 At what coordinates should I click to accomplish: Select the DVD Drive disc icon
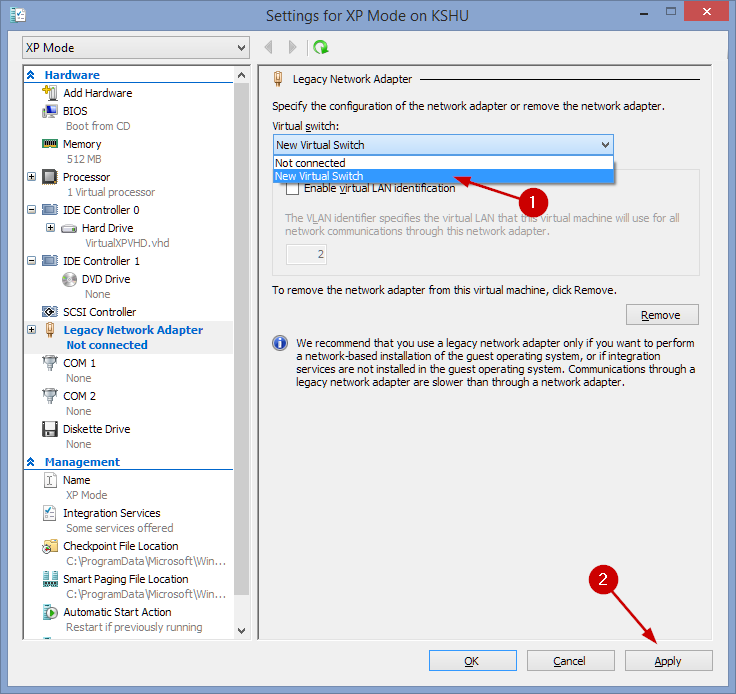pos(69,279)
